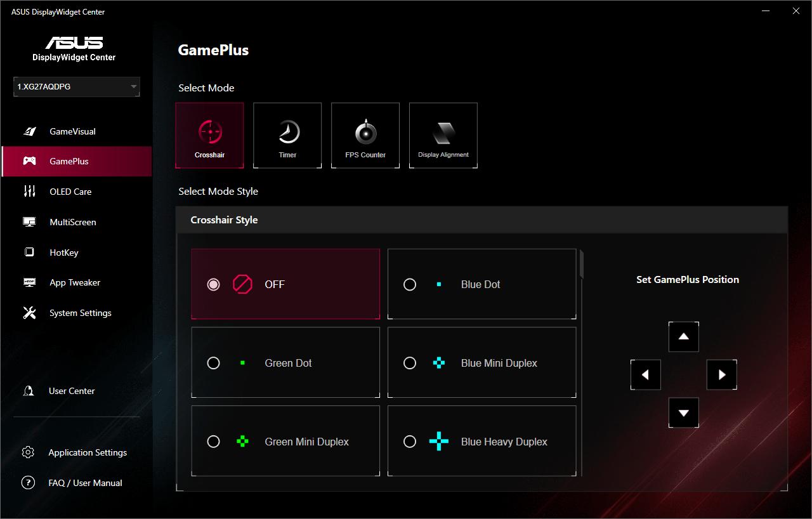Select the Blue Dot radio button
This screenshot has width=812, height=519.
tap(410, 284)
